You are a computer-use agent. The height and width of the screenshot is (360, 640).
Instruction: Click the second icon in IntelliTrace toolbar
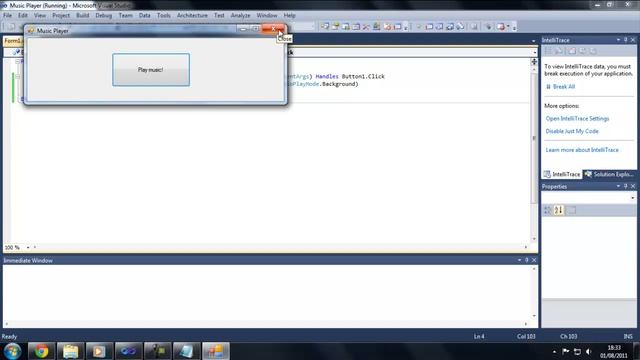coord(559,51)
